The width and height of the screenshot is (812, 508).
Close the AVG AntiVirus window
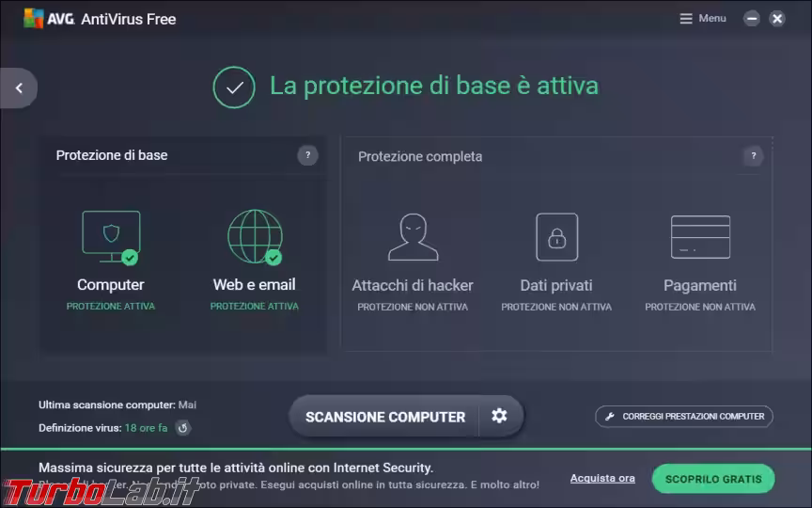click(x=777, y=19)
